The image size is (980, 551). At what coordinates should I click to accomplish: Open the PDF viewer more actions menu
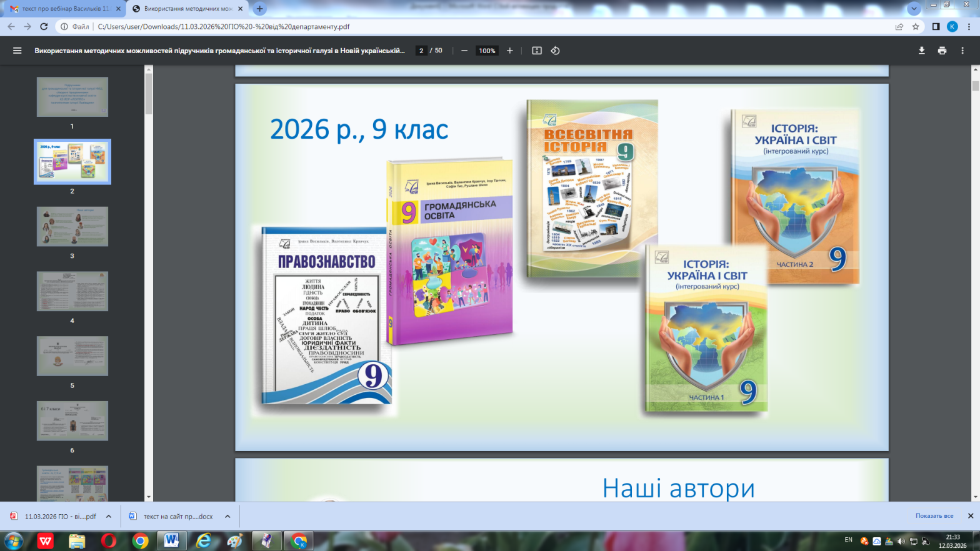pyautogui.click(x=962, y=51)
